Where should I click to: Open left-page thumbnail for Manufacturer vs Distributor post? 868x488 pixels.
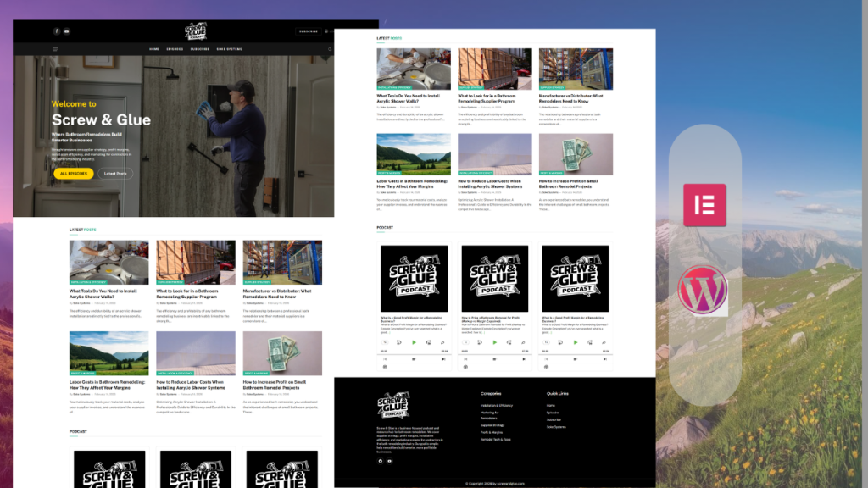tap(282, 263)
